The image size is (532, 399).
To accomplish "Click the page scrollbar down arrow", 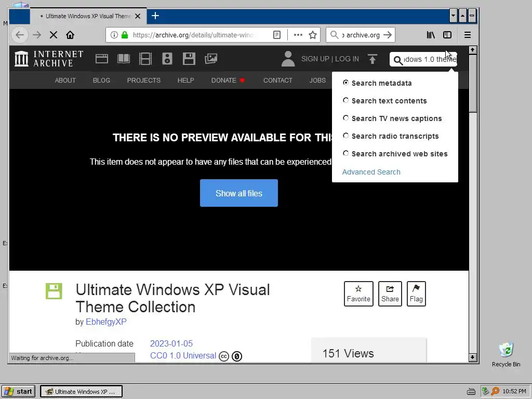I will click(472, 357).
